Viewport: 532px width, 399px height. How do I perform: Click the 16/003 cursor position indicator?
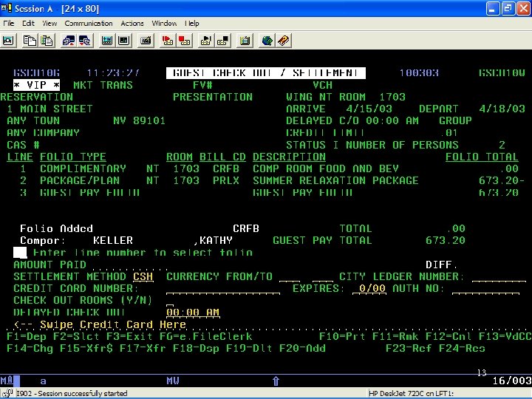511,381
